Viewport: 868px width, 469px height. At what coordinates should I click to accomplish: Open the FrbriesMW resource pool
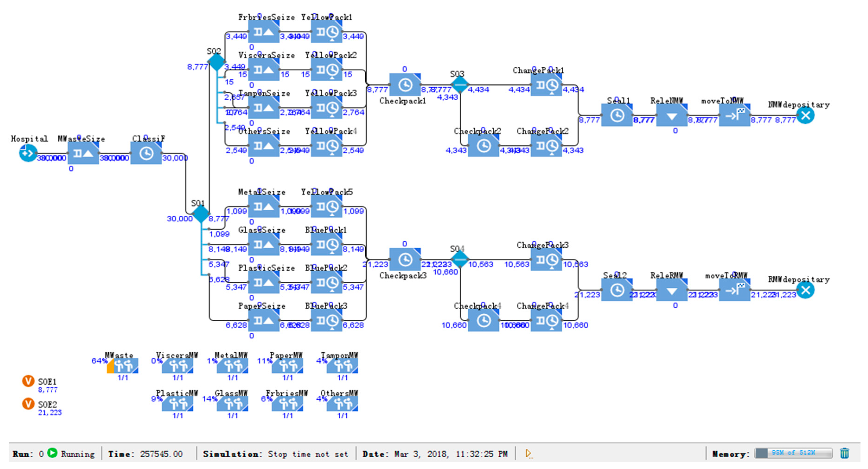287,404
